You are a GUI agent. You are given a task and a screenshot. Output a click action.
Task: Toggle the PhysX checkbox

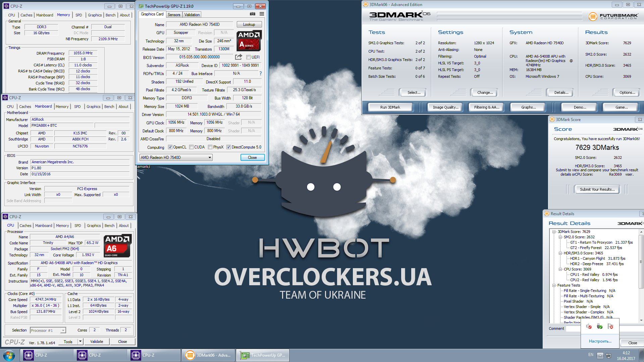[210, 147]
